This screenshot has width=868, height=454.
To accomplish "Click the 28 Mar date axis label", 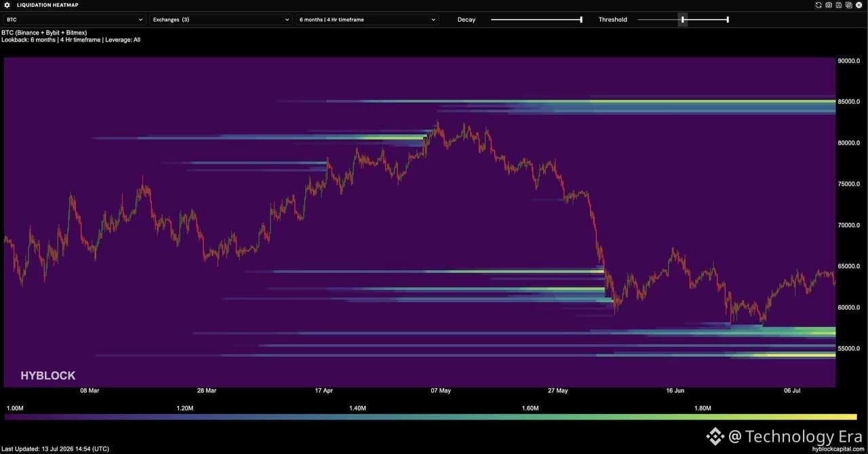I will click(207, 391).
